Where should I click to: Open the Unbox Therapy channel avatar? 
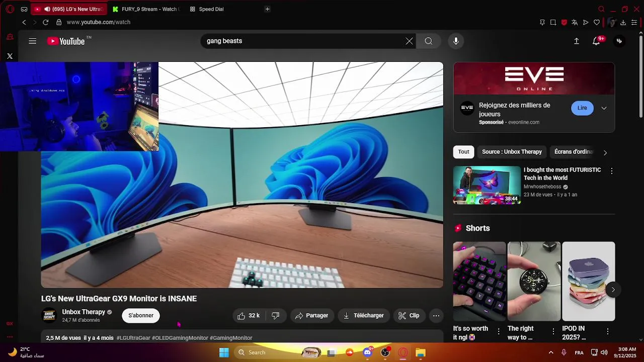coord(49,316)
